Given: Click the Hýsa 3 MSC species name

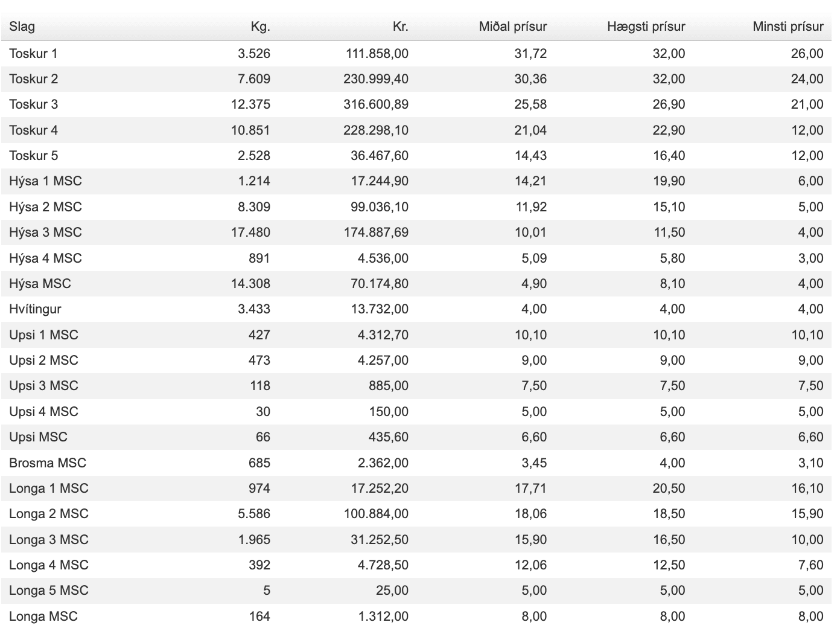Looking at the screenshot, I should (x=45, y=232).
